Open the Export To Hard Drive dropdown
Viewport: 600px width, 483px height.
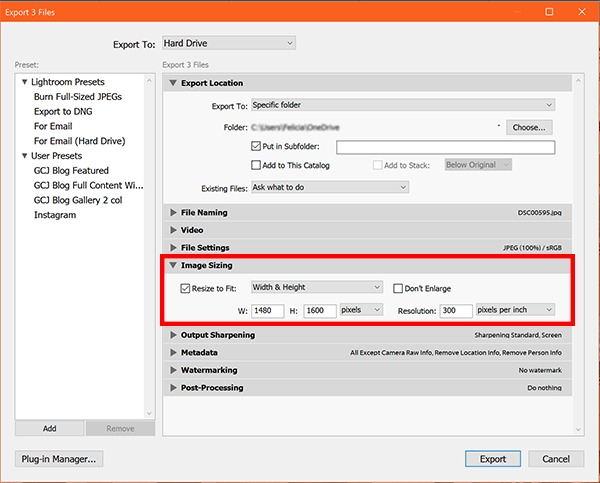click(x=229, y=43)
